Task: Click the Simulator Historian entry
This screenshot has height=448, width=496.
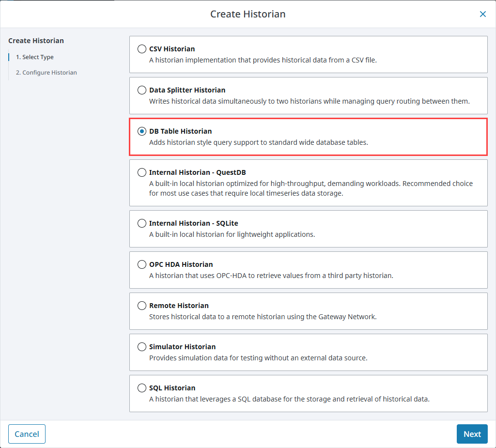Action: (308, 352)
